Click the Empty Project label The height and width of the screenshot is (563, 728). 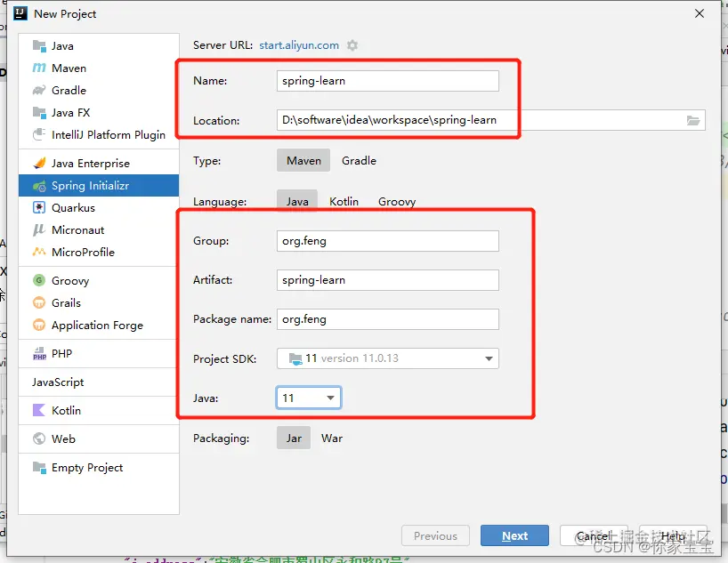(x=87, y=467)
